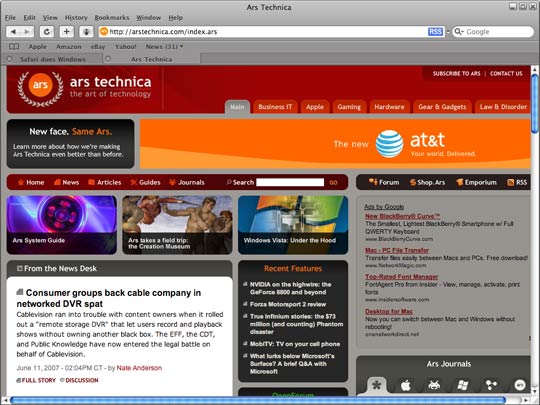The height and width of the screenshot is (405, 540).
Task: Select the Windows flag journal icon
Action: coord(462,385)
